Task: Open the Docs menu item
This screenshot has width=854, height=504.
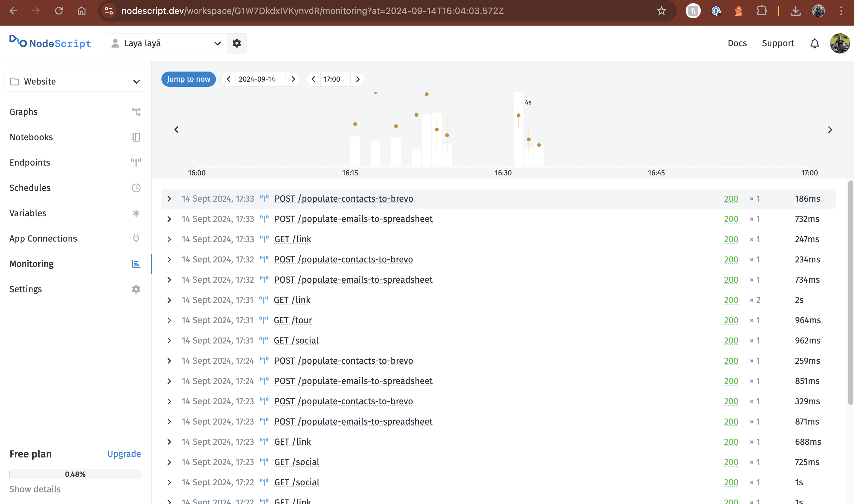Action: pos(737,43)
